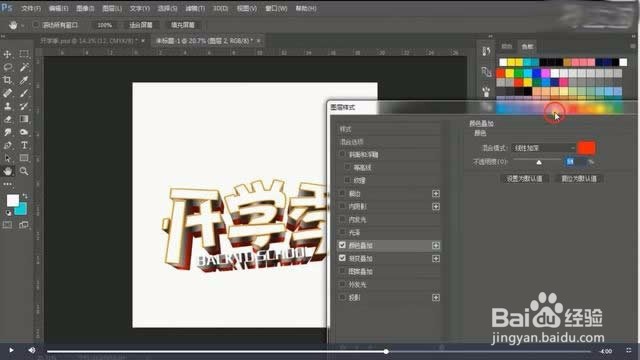Viewport: 640px width, 360px height.
Task: Click 复位为默认值 reset to default button
Action: [x=579, y=179]
